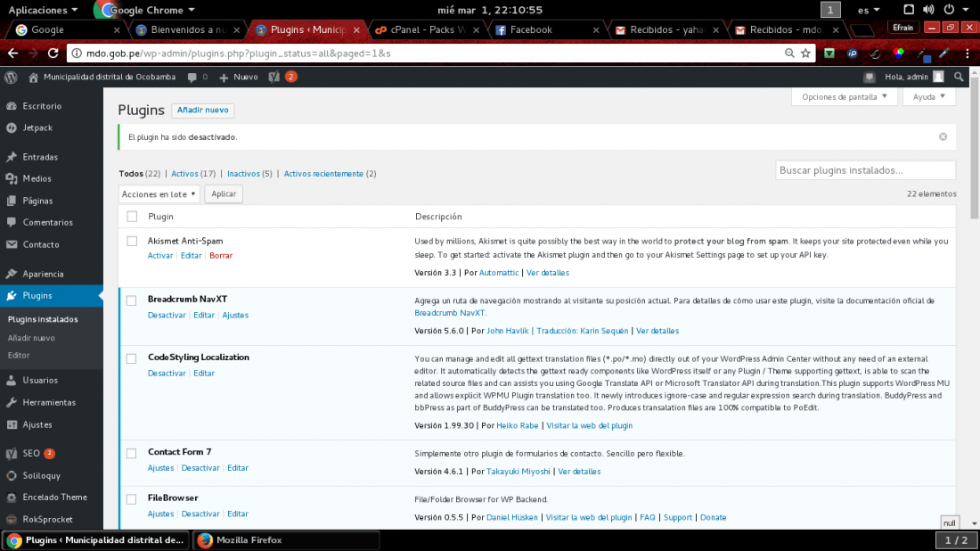The height and width of the screenshot is (551, 980).
Task: Go back with the browser back arrow
Action: pos(13,53)
